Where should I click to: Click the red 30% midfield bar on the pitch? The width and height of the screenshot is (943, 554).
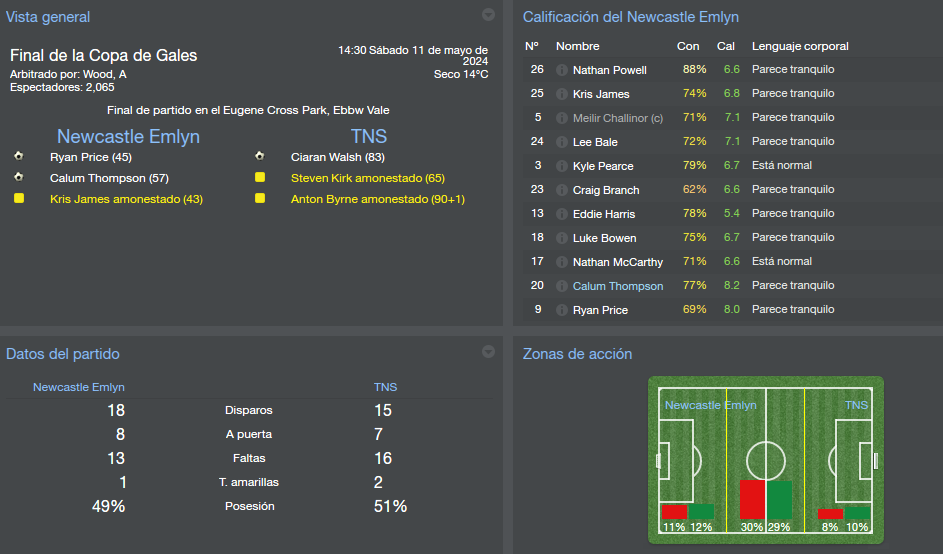coord(752,499)
